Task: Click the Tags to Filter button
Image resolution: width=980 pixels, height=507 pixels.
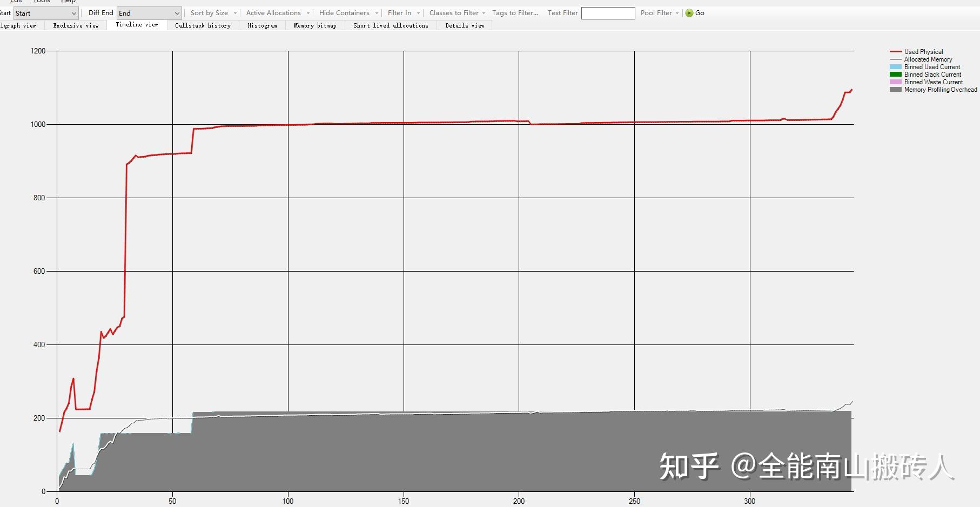Action: (514, 12)
